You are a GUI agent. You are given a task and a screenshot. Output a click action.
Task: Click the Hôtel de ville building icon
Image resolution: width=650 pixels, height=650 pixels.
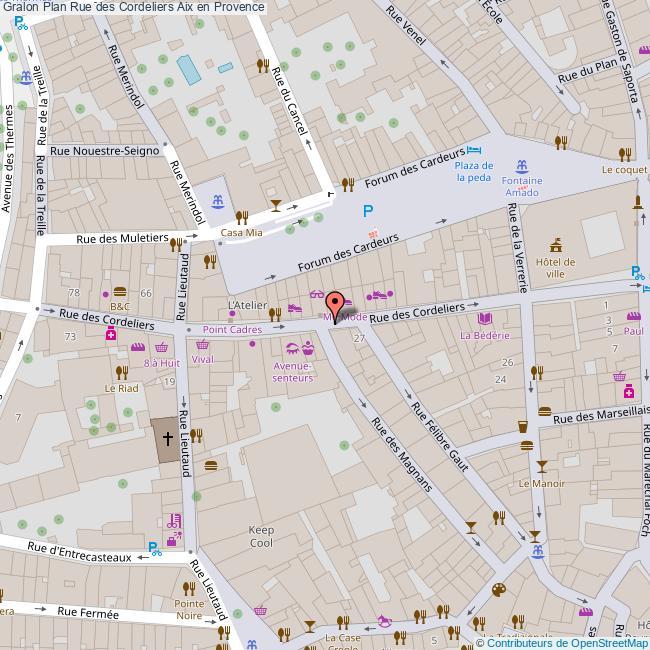(555, 244)
